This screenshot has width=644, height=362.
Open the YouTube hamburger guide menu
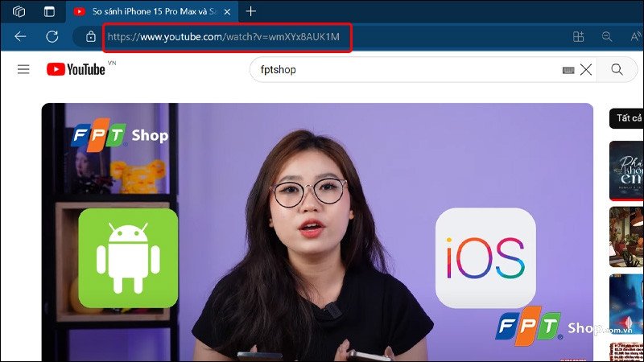pyautogui.click(x=23, y=69)
